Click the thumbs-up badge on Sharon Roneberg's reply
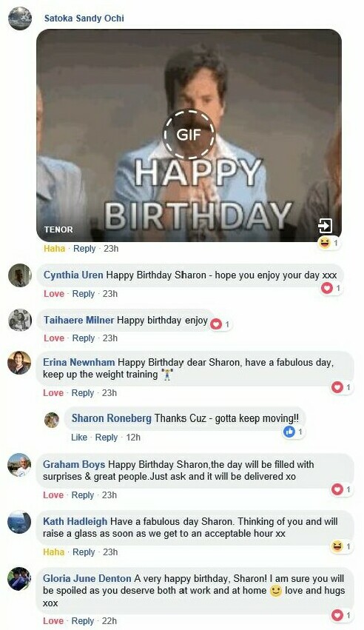The image size is (364, 630). [x=293, y=432]
